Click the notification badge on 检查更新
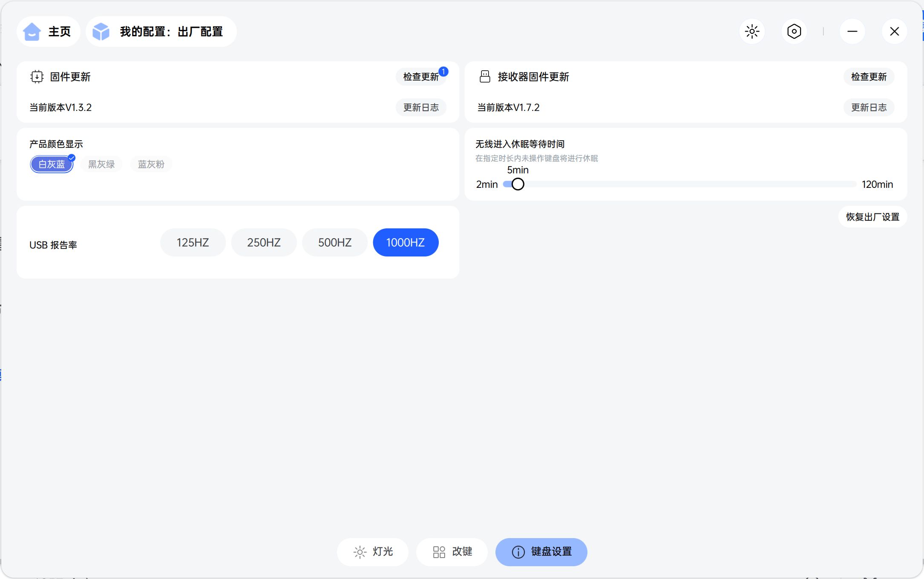The width and height of the screenshot is (924, 579). (443, 71)
